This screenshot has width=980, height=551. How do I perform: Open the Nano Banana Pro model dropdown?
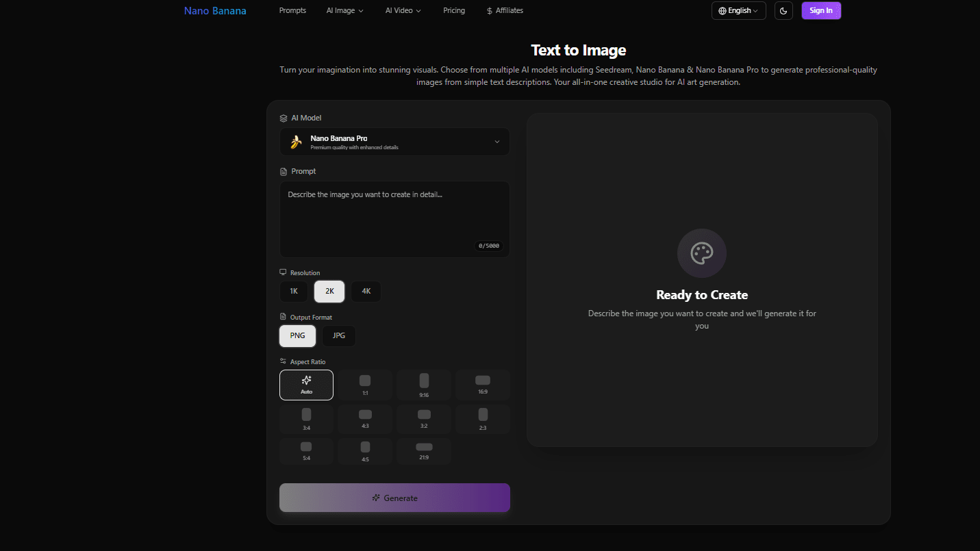click(x=394, y=142)
